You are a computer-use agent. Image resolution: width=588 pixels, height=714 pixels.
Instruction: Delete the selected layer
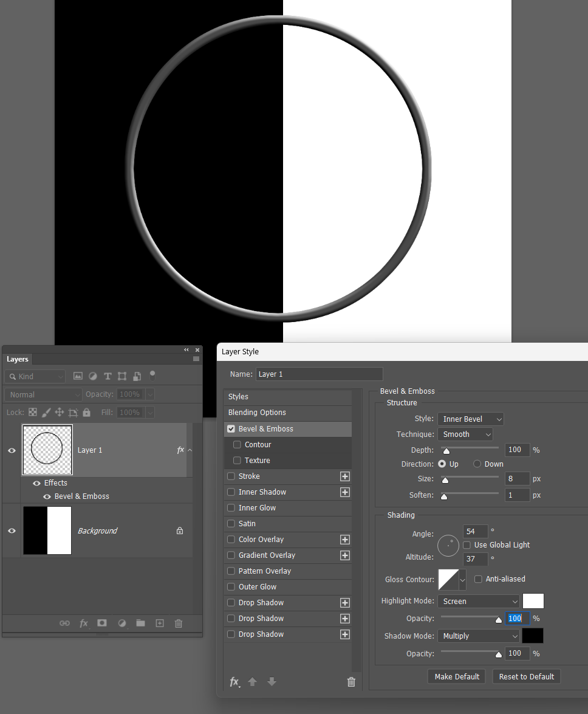pos(178,623)
